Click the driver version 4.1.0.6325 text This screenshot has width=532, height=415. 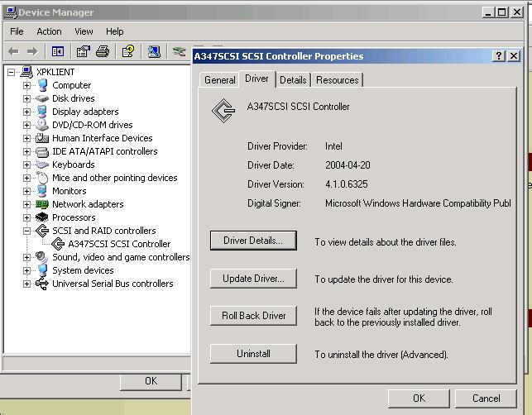point(347,184)
